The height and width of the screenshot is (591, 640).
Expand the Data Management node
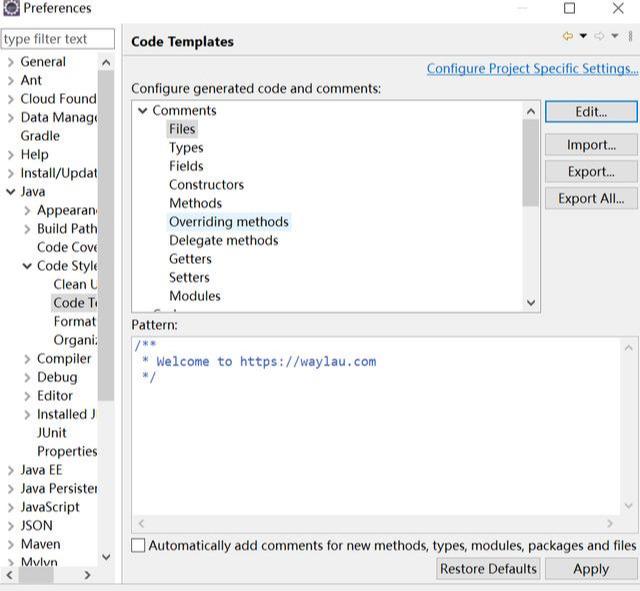click(11, 118)
